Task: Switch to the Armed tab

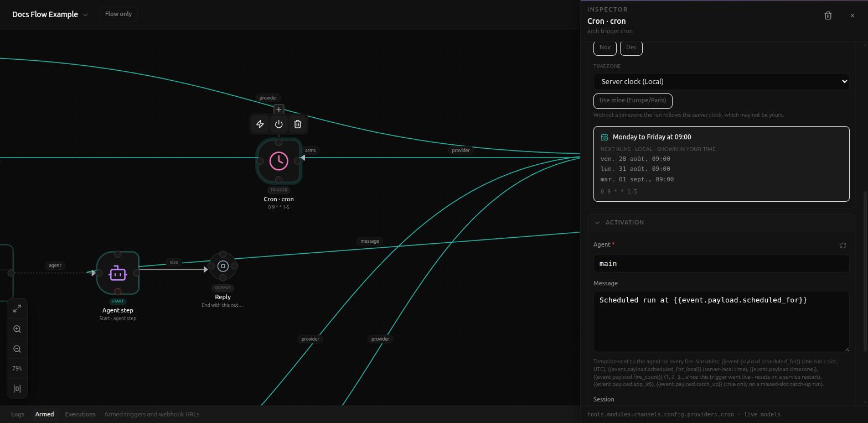Action: tap(45, 414)
